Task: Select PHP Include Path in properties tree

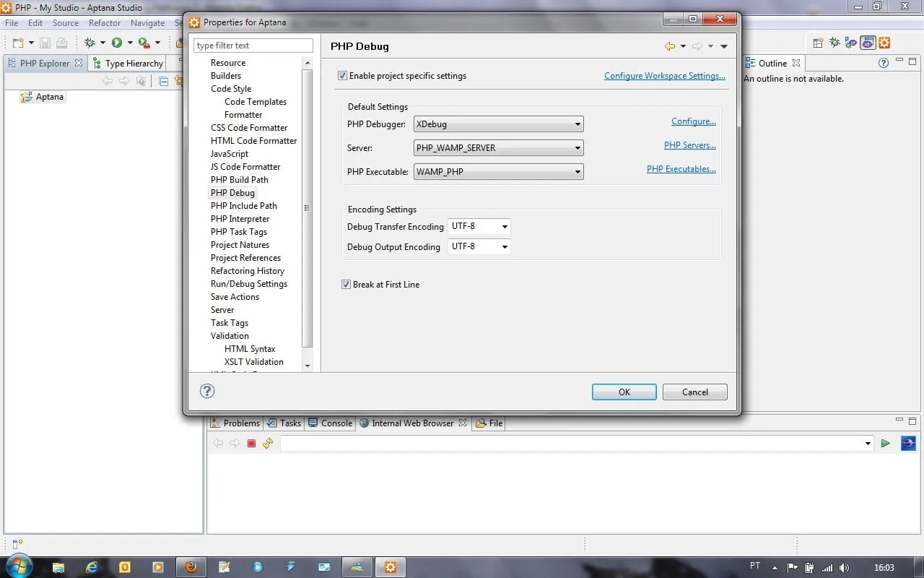Action: (x=244, y=206)
